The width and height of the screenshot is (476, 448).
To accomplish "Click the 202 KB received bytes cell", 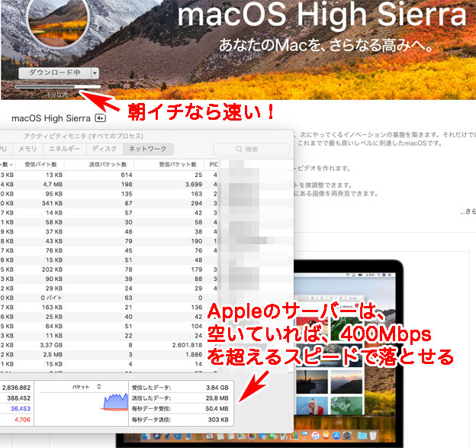I will pyautogui.click(x=52, y=269).
